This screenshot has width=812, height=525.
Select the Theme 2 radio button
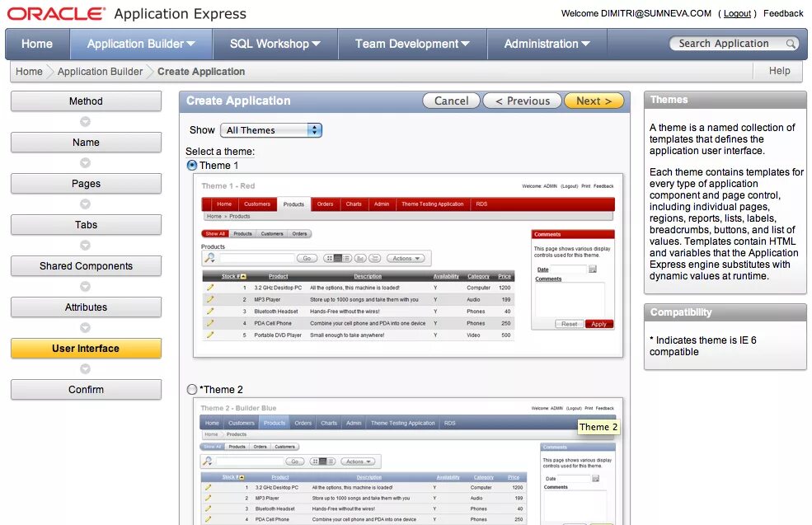[192, 389]
